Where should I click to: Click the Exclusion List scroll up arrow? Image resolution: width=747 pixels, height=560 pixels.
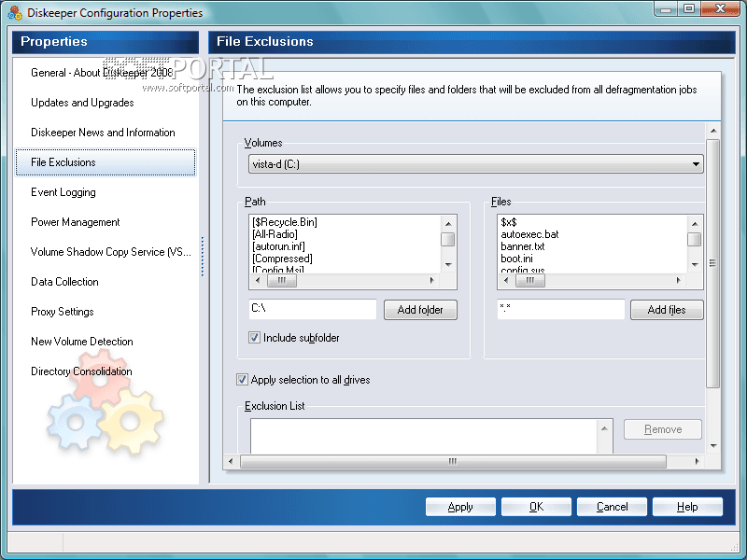click(x=604, y=428)
